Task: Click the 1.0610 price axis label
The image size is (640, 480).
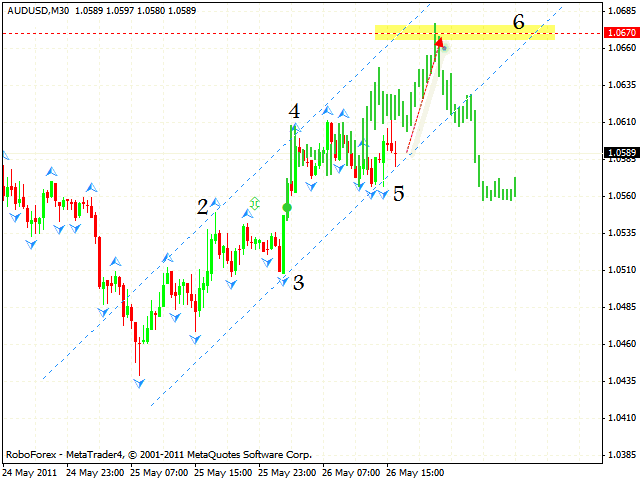Action: coord(622,122)
